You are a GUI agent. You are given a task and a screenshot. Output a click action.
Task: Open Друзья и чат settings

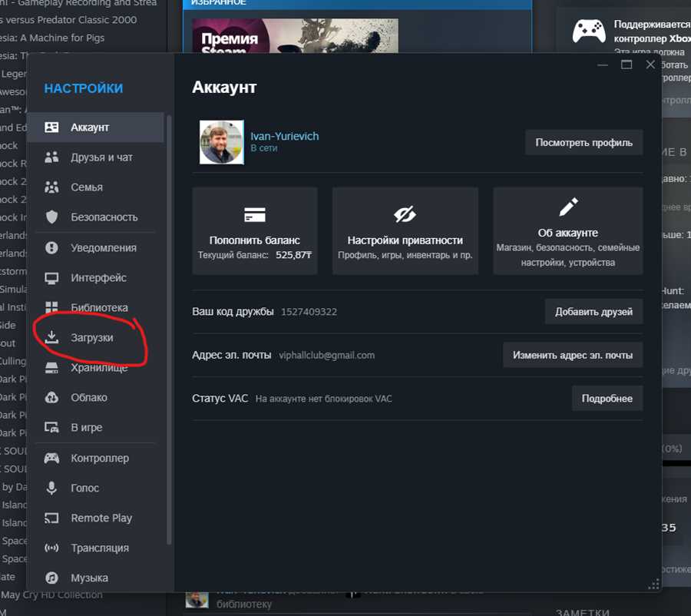pos(95,157)
